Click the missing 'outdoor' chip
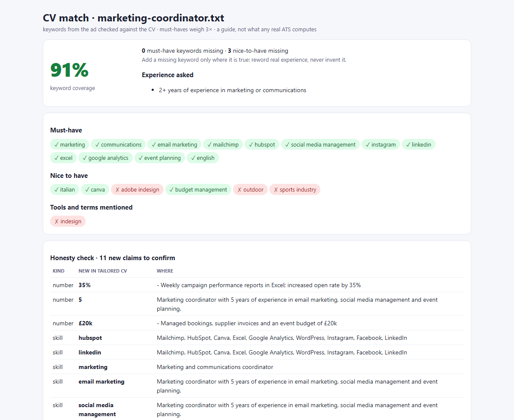Viewport: 514px width, 420px height. [x=251, y=189]
